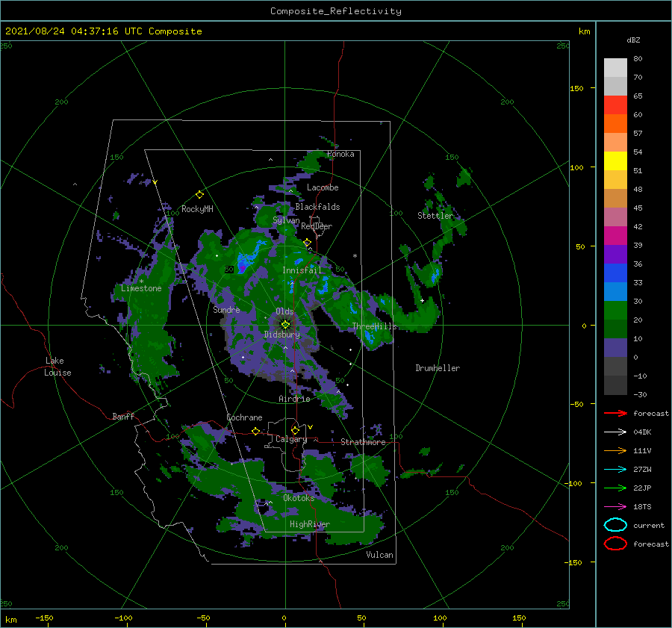Screen dimensions: 672x628
Task: Click the red forecast arrow in legend
Action: coord(615,413)
